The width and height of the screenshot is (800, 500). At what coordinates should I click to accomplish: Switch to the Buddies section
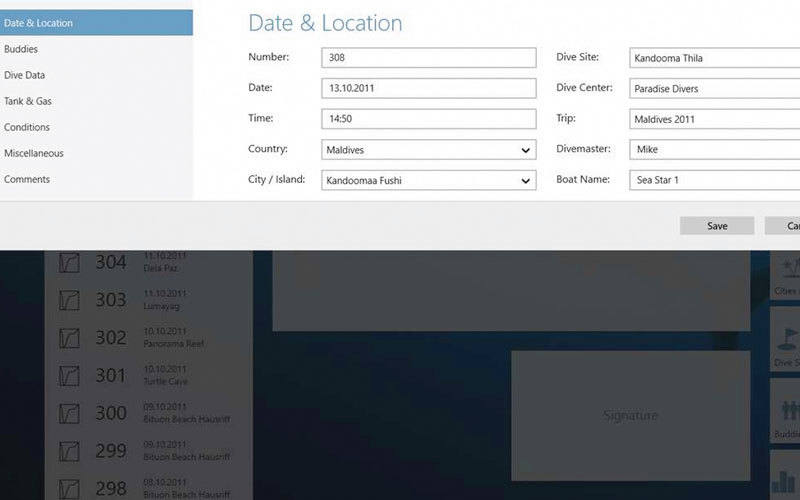click(22, 49)
